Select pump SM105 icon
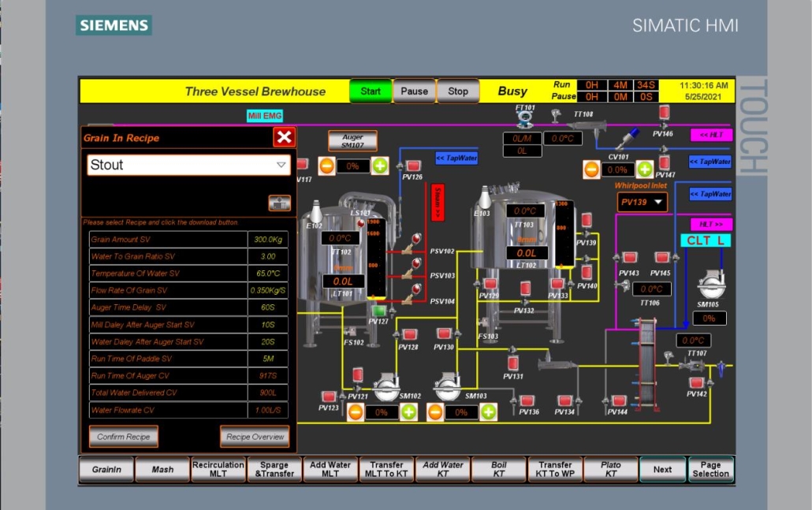The image size is (812, 510). pos(711,284)
